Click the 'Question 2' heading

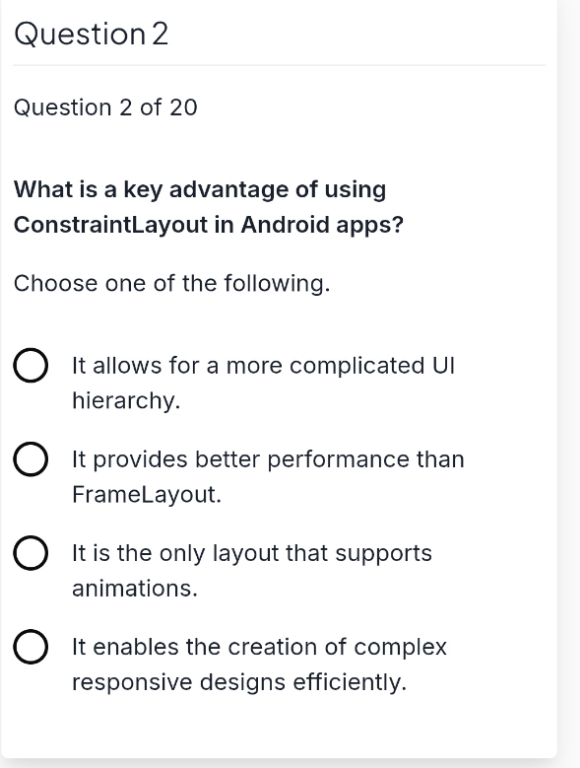coord(91,34)
